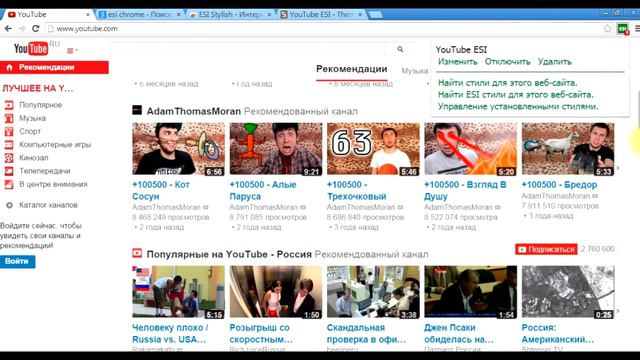This screenshot has height=360, width=640.
Task: Click into the YouTube search field
Action: click(x=247, y=49)
